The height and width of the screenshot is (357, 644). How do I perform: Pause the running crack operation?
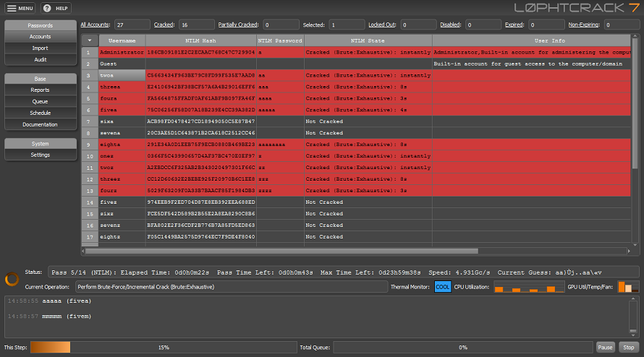point(605,347)
